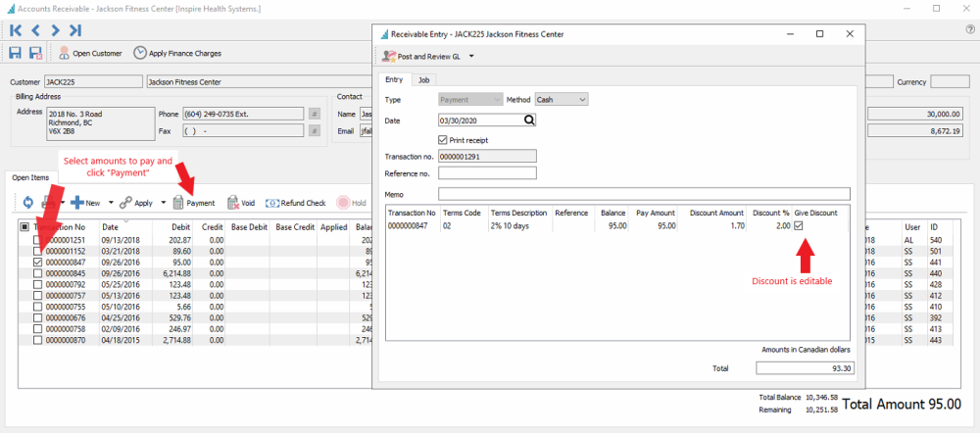Screen dimensions: 980x433
Task: Click the Customer code field JACK225
Action: click(94, 82)
